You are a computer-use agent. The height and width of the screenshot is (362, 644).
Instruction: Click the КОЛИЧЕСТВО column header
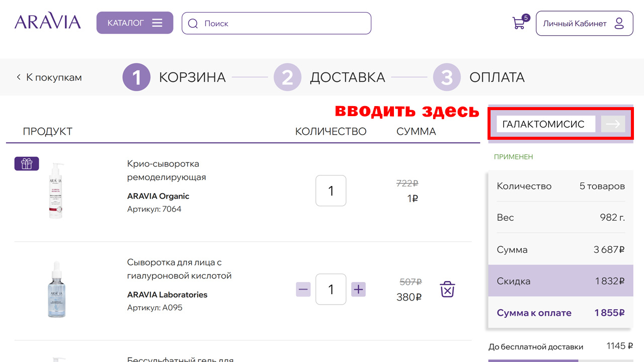point(331,132)
